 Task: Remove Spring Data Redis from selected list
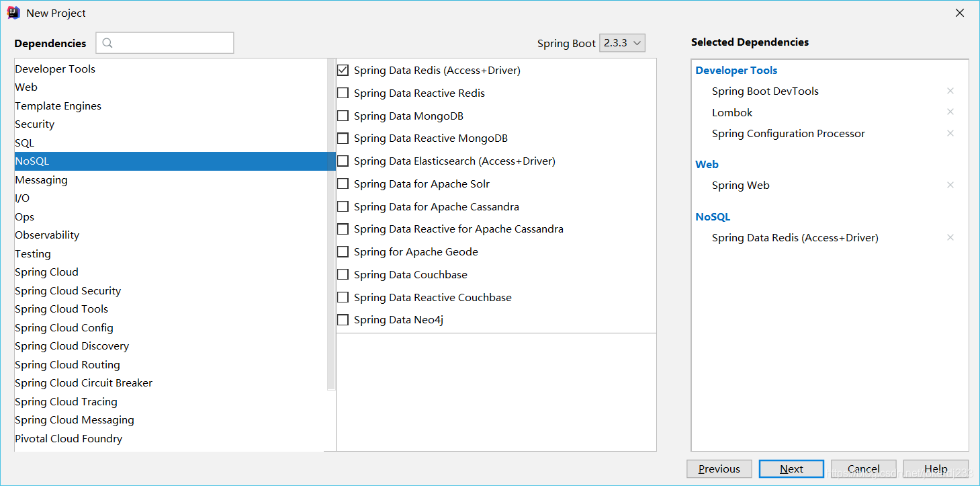[950, 237]
